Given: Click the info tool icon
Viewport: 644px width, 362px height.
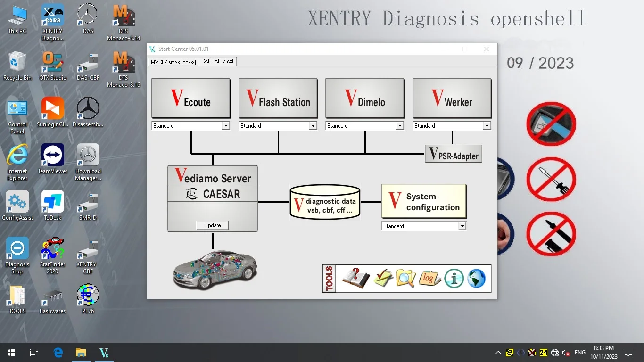Looking at the screenshot, I should tap(454, 279).
